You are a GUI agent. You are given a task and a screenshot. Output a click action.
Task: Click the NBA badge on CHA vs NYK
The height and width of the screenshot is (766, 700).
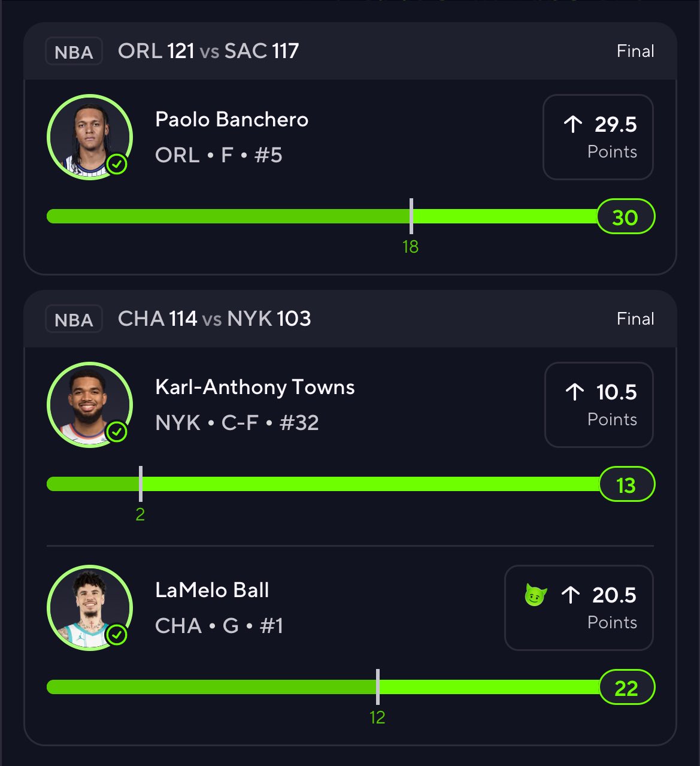click(x=74, y=319)
